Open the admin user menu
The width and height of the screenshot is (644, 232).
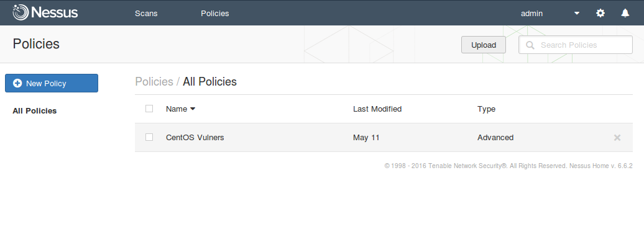(531, 14)
